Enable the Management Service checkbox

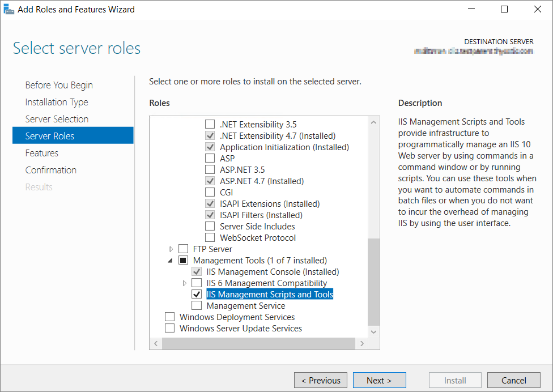pos(197,306)
